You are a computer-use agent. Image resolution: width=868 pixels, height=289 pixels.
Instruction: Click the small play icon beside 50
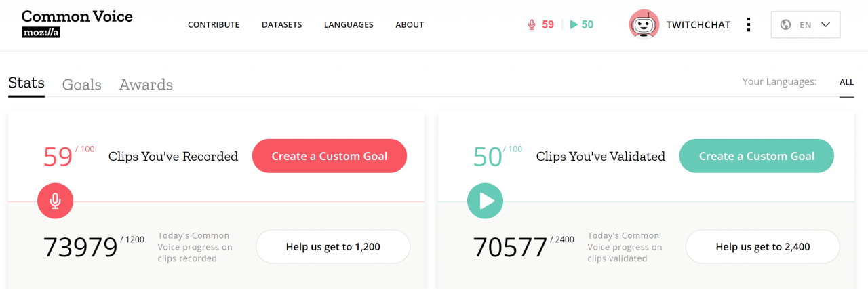click(574, 24)
